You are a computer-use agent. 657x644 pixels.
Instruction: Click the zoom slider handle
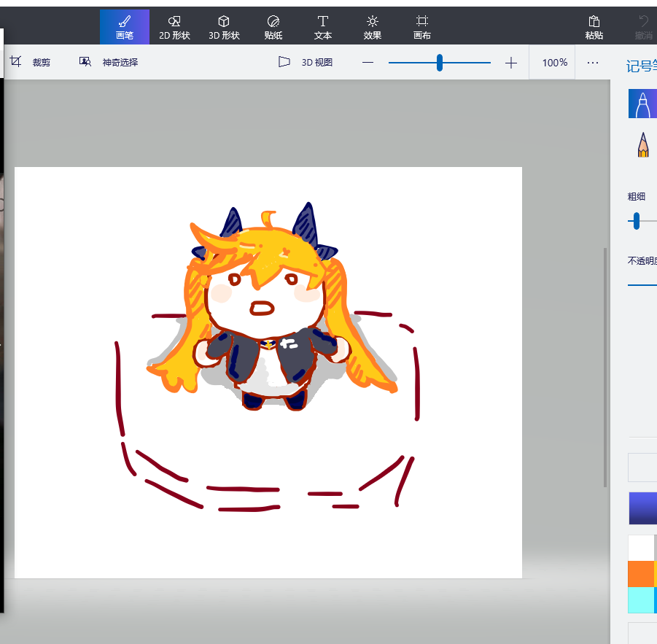(440, 63)
